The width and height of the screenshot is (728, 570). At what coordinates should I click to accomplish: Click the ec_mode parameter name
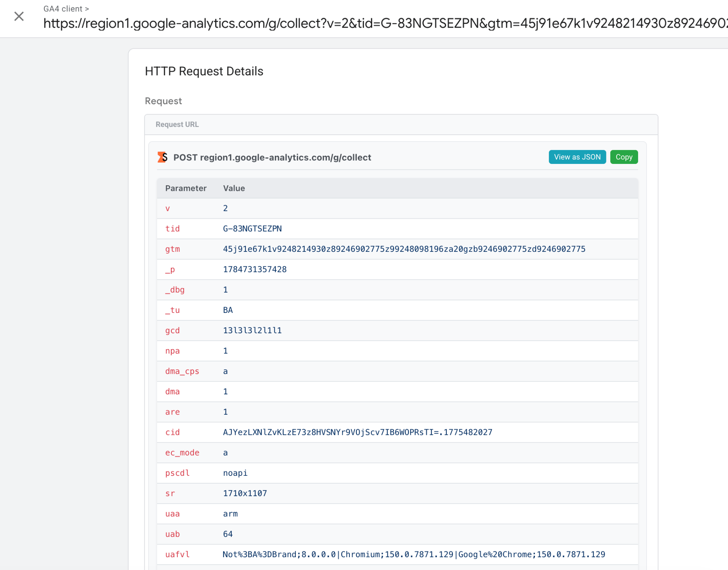tap(182, 453)
